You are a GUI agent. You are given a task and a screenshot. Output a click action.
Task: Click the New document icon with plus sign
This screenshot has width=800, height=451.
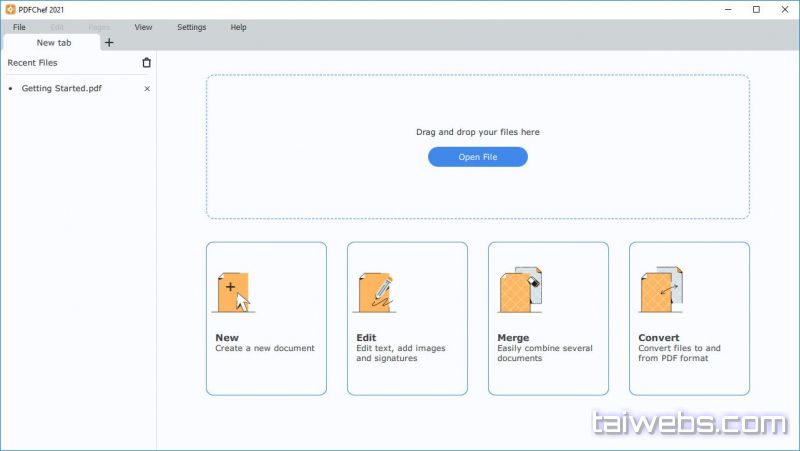[x=232, y=291]
